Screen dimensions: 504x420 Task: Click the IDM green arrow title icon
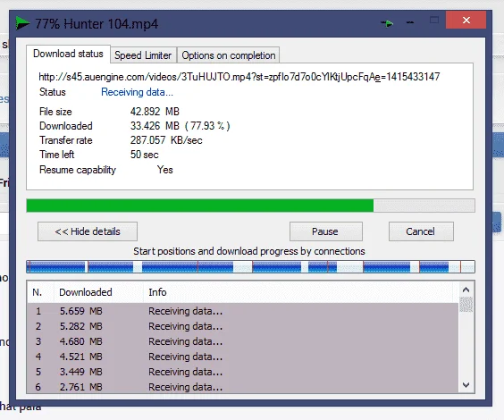22,23
